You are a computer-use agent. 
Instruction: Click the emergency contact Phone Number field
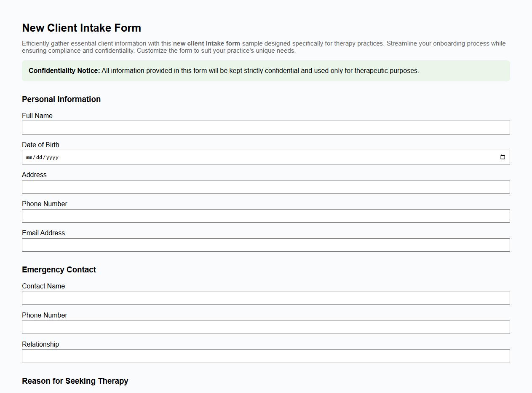[x=266, y=327]
